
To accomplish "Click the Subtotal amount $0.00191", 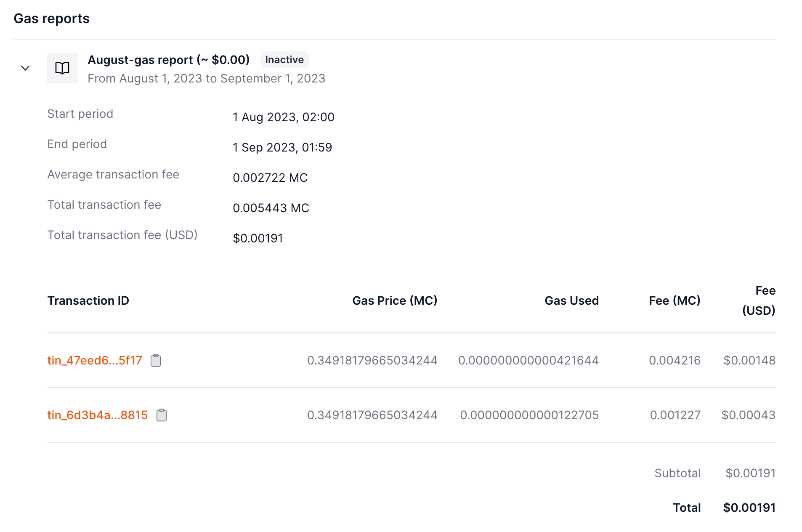I will click(750, 473).
